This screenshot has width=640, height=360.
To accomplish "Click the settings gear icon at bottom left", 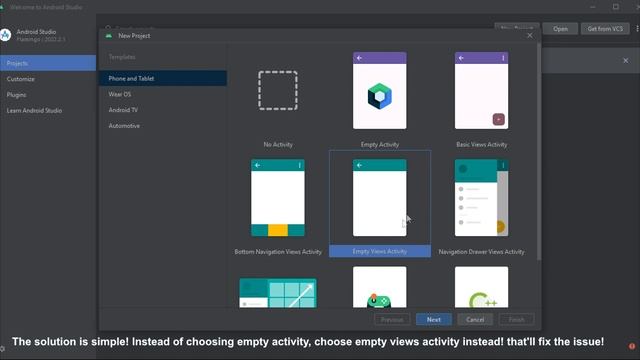I will pyautogui.click(x=2, y=349).
